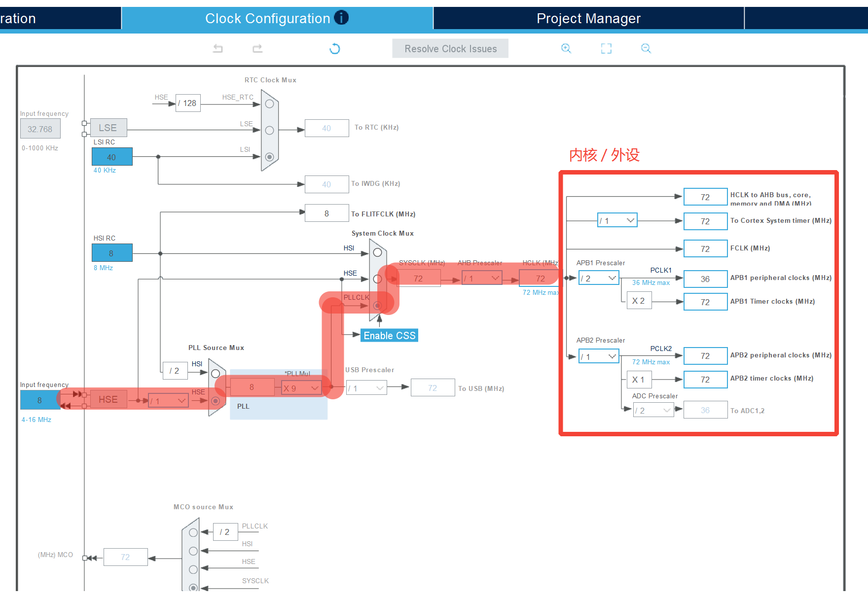Click Resolve Clock Issues button
868x596 pixels.
450,48
